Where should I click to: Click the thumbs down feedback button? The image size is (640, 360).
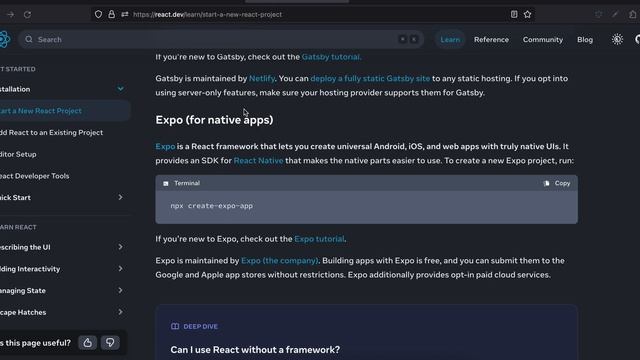(x=110, y=343)
